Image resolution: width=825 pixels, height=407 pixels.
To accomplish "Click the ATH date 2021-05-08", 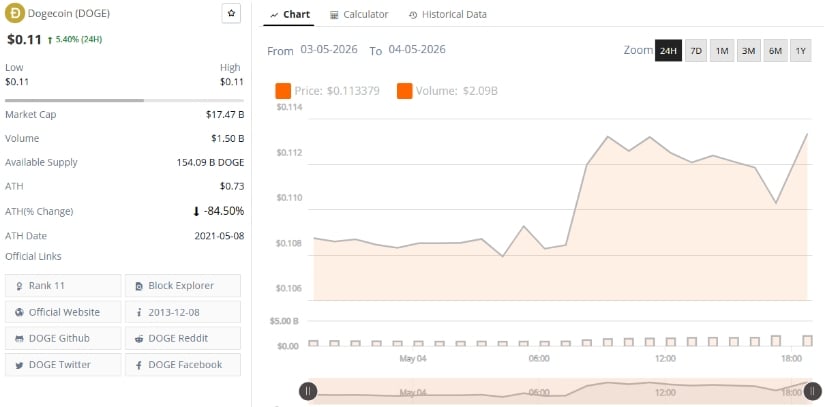I will pos(219,236).
